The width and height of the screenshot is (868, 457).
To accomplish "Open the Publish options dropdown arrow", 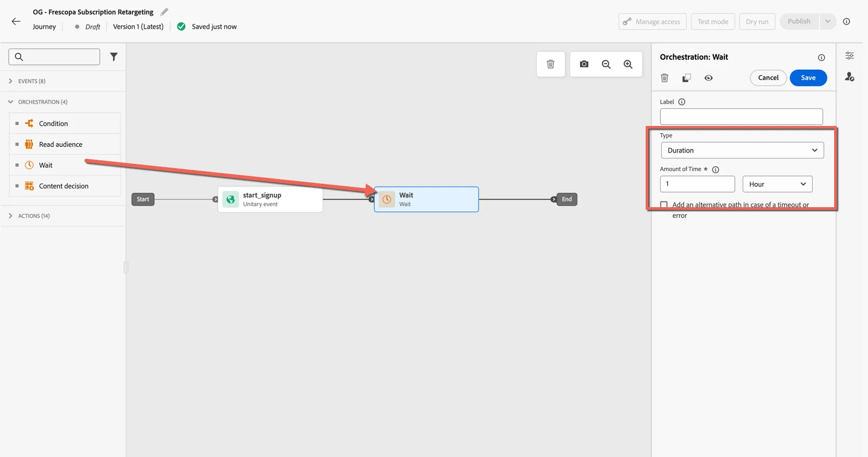I will 827,21.
